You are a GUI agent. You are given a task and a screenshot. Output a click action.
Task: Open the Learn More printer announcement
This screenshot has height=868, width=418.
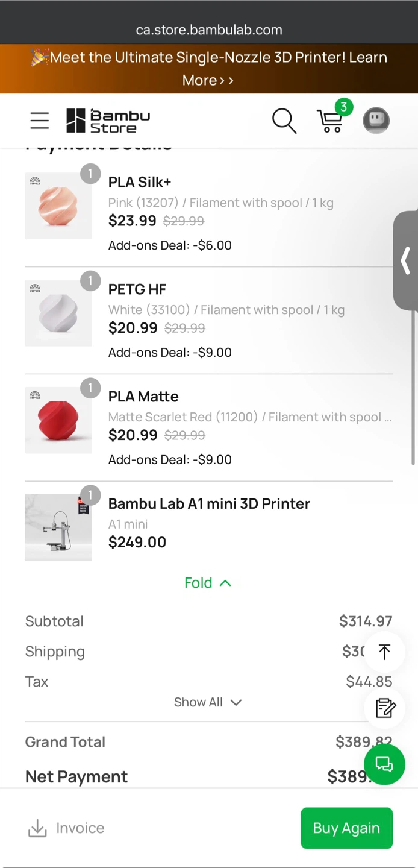(209, 69)
